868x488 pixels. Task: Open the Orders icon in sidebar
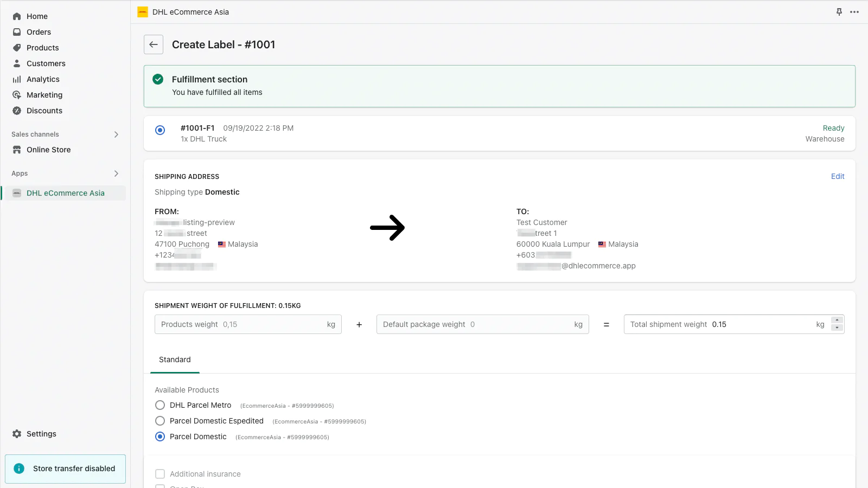[17, 32]
